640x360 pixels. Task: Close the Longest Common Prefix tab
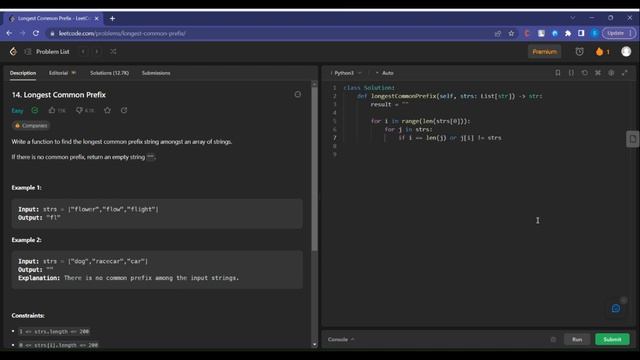[x=96, y=18]
